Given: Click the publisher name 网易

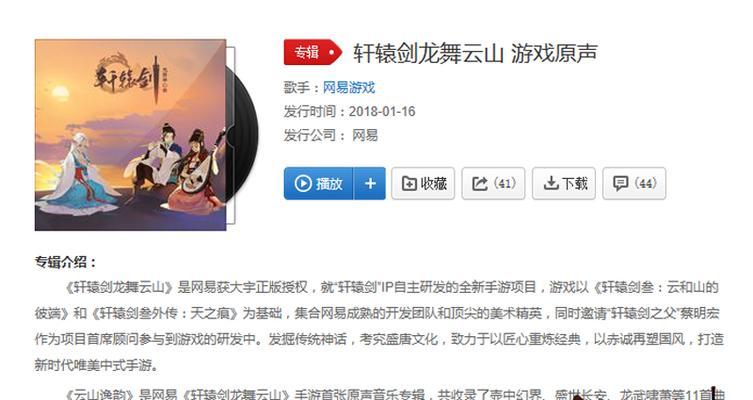Looking at the screenshot, I should [365, 135].
